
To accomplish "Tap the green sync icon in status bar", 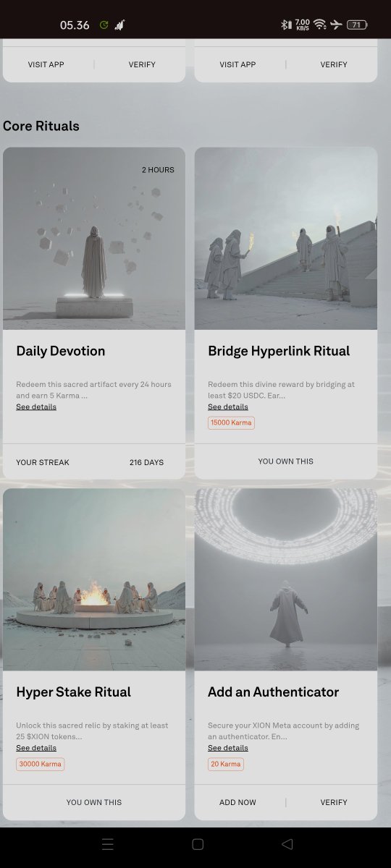I will pyautogui.click(x=104, y=25).
